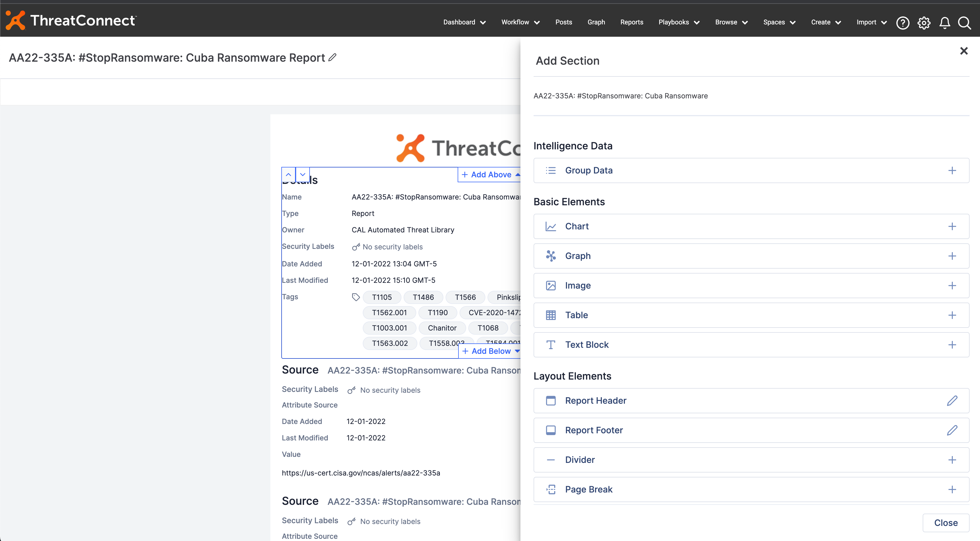Move Details section up with chevron
The width and height of the screenshot is (980, 541).
coord(288,175)
